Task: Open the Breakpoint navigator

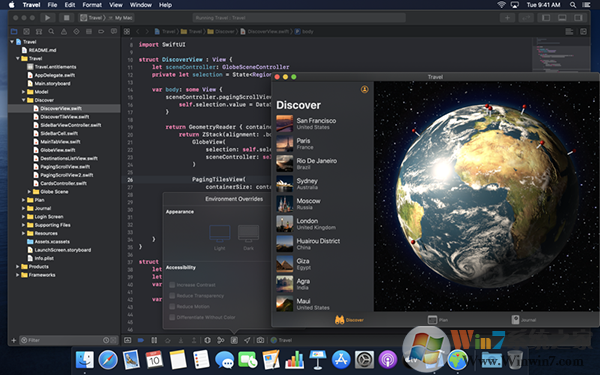Action: (101, 31)
